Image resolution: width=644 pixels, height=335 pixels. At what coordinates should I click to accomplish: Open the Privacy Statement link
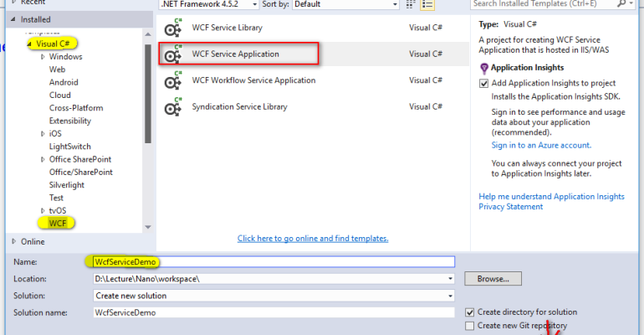(510, 206)
